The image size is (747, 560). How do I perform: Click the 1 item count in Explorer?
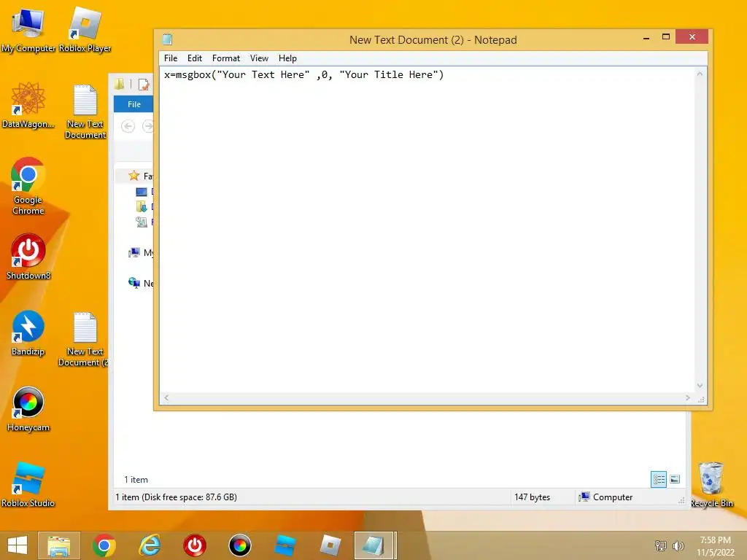(136, 480)
